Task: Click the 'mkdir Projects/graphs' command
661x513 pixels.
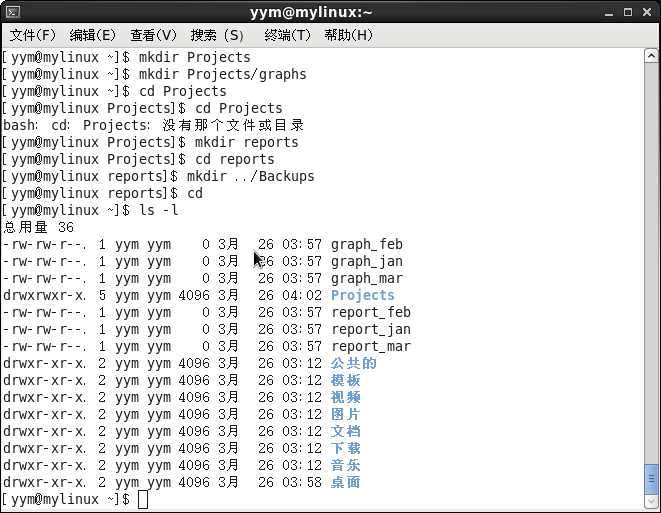Action: tap(223, 75)
